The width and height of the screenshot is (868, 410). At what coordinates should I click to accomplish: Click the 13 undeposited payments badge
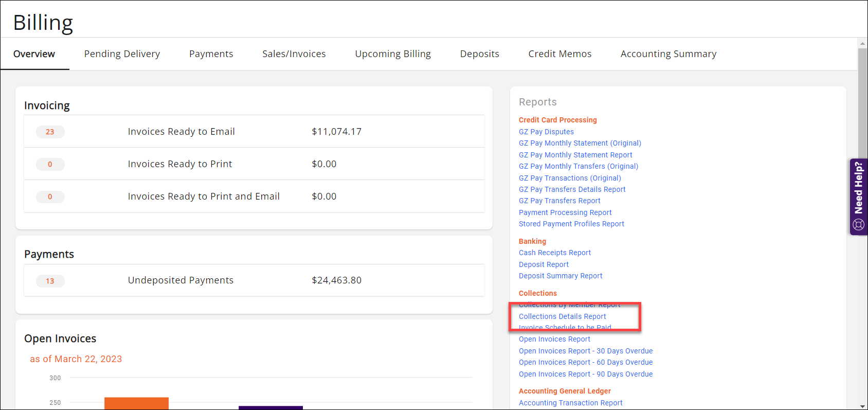point(50,281)
